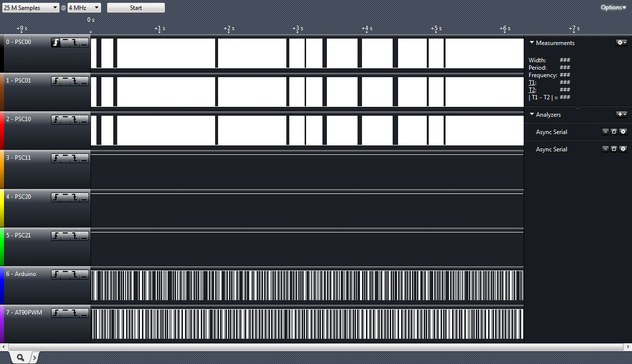Viewport: 632px width, 364px height.
Task: Click falling edge trigger icon for 5 - PSC21
Action: point(75,236)
